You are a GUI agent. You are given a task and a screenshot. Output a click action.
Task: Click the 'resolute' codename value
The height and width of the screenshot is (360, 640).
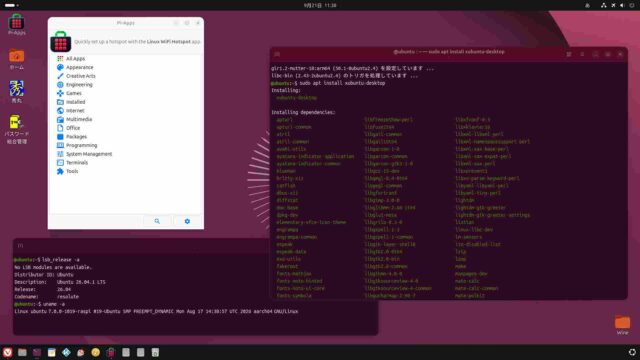pyautogui.click(x=68, y=297)
